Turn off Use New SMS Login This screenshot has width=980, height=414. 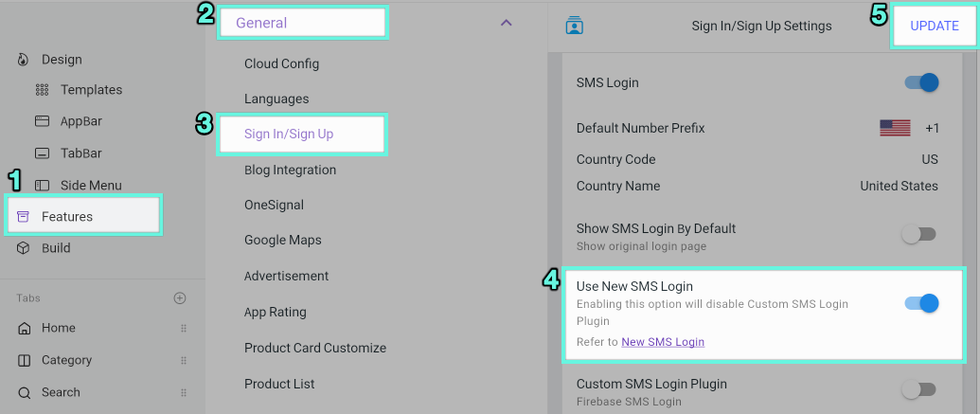coord(920,303)
